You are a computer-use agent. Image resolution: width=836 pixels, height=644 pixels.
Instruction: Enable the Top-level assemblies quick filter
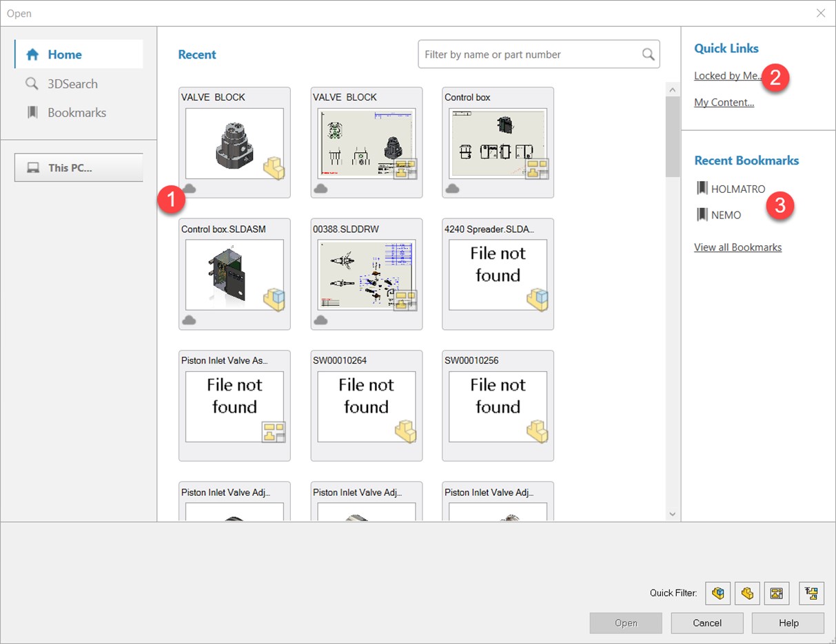811,593
